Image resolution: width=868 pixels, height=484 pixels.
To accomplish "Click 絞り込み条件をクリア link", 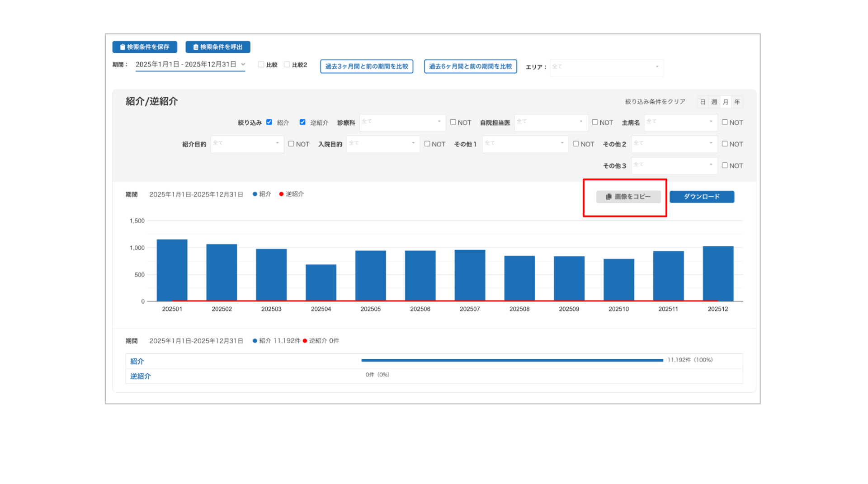I will tap(655, 102).
